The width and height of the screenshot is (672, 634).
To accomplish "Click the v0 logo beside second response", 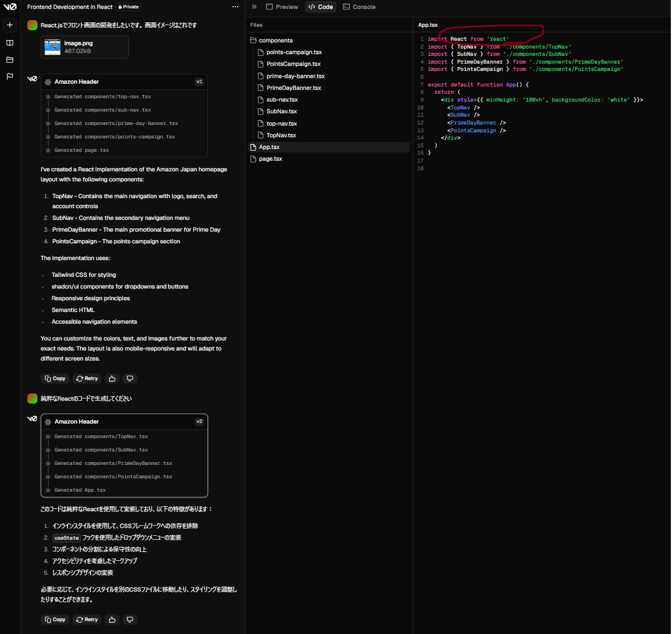I will tap(32, 419).
